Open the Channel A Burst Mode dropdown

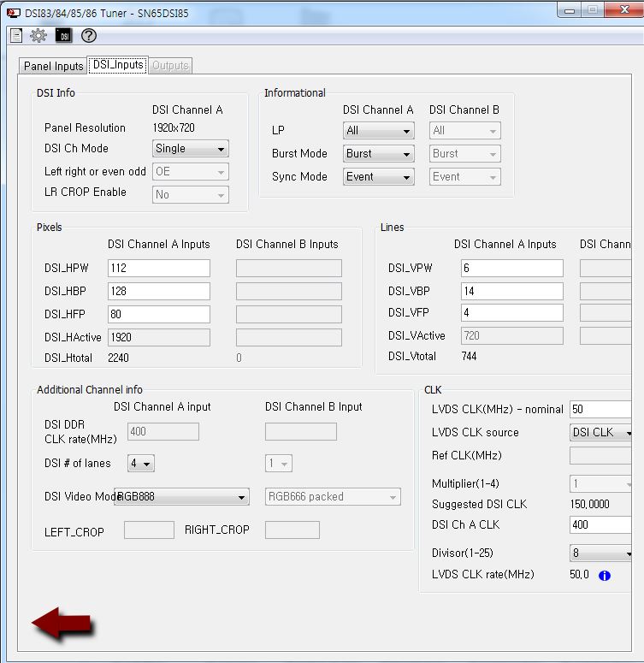tap(379, 153)
